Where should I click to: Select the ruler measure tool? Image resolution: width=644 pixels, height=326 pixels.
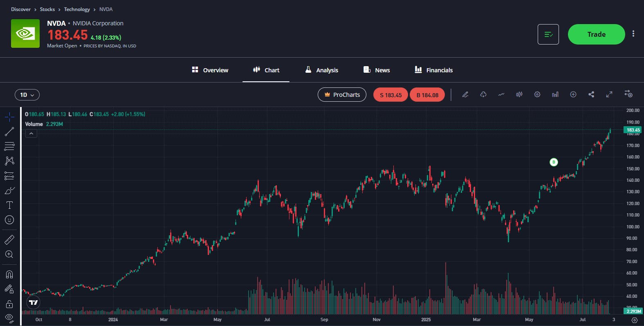click(x=9, y=240)
